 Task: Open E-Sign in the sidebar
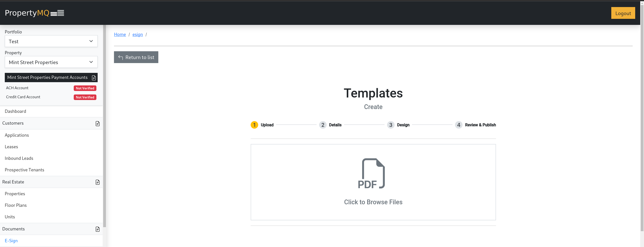coord(11,241)
